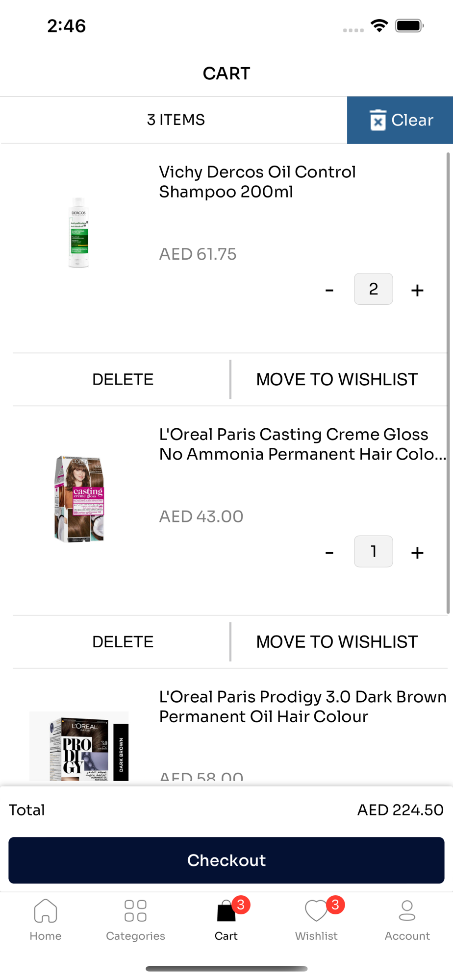
Task: Decrease Vichy Dercos shampoo quantity
Action: coord(329,290)
